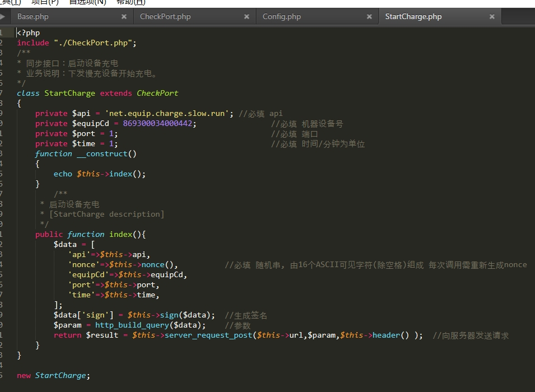This screenshot has width=535, height=392.
Task: Click the "./CheckPort.php" include path
Action: click(94, 43)
